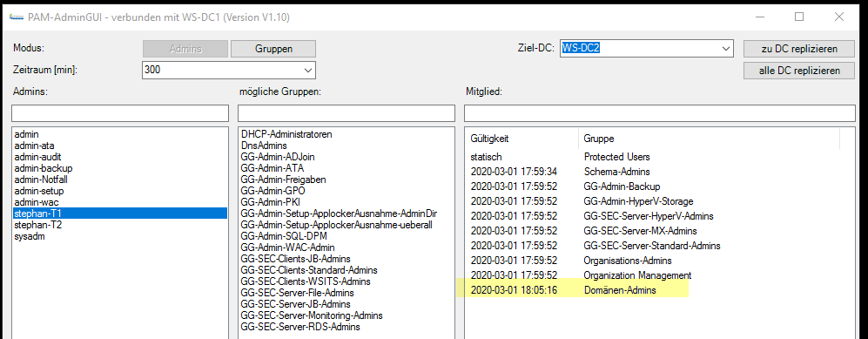The width and height of the screenshot is (868, 339).
Task: Select GG-SEC-Clients-JB-Admins group
Action: coord(347,259)
